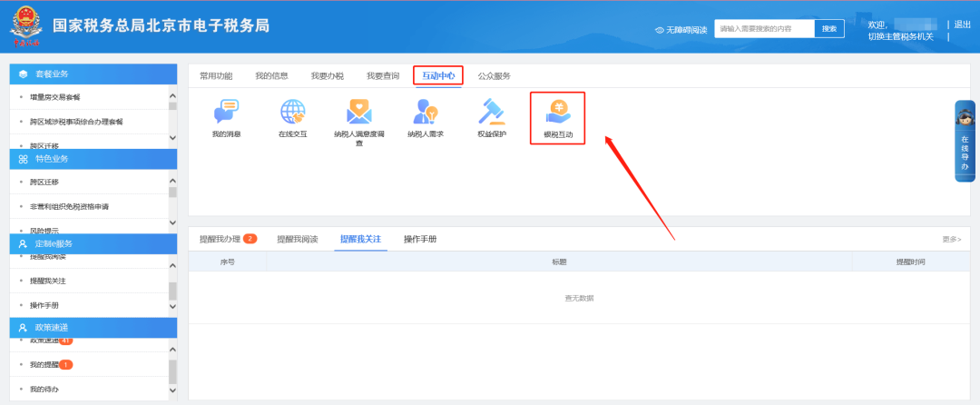The width and height of the screenshot is (980, 405).
Task: Select the 互动中心 tab
Action: (438, 75)
